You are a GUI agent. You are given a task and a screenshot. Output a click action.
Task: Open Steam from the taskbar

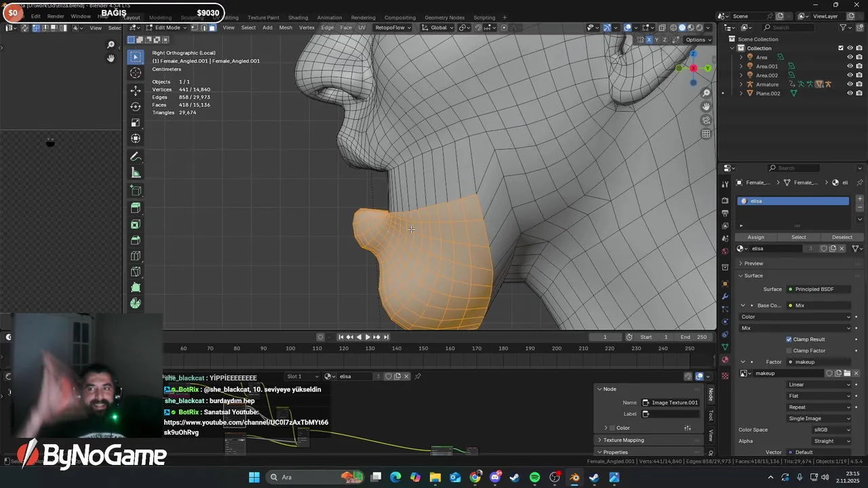[x=515, y=477]
